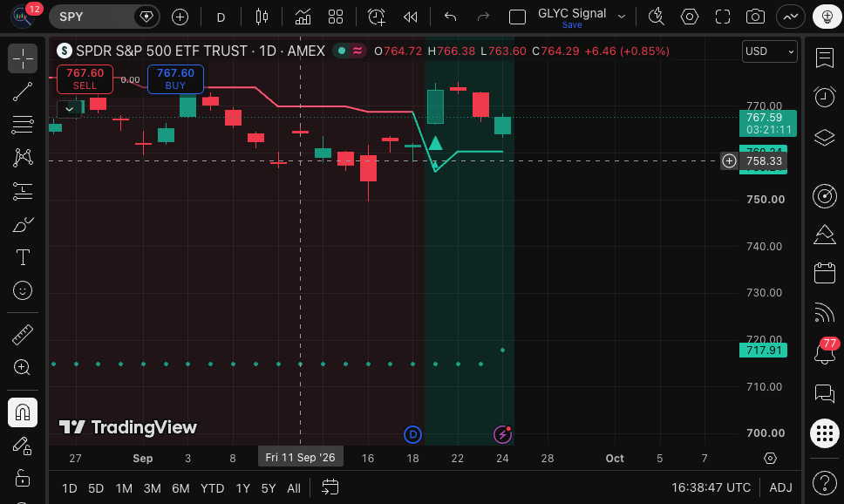The image size is (844, 504).
Task: Select the trend line drawing tool
Action: tap(23, 92)
